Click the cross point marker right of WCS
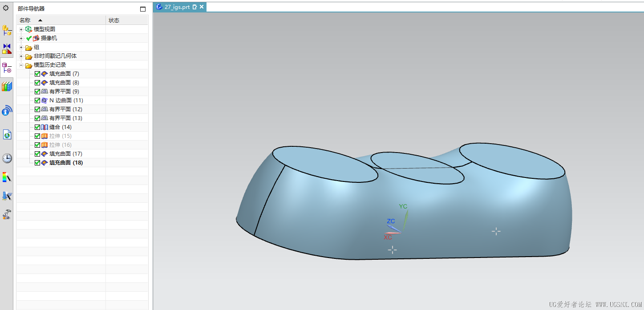The image size is (644, 310). 496,231
